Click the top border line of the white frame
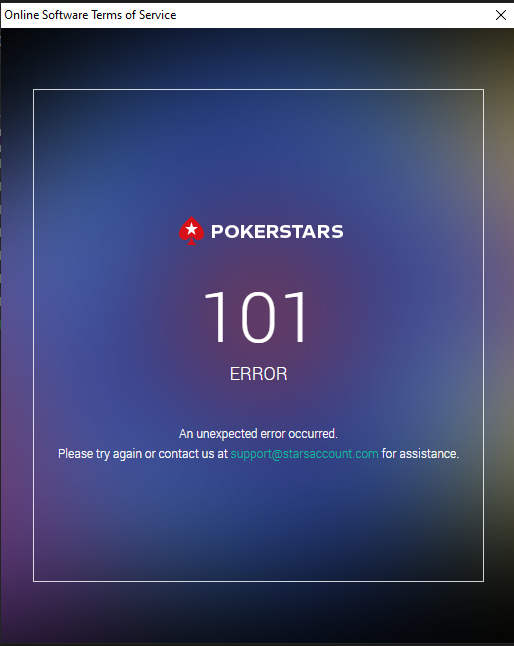 coord(258,89)
